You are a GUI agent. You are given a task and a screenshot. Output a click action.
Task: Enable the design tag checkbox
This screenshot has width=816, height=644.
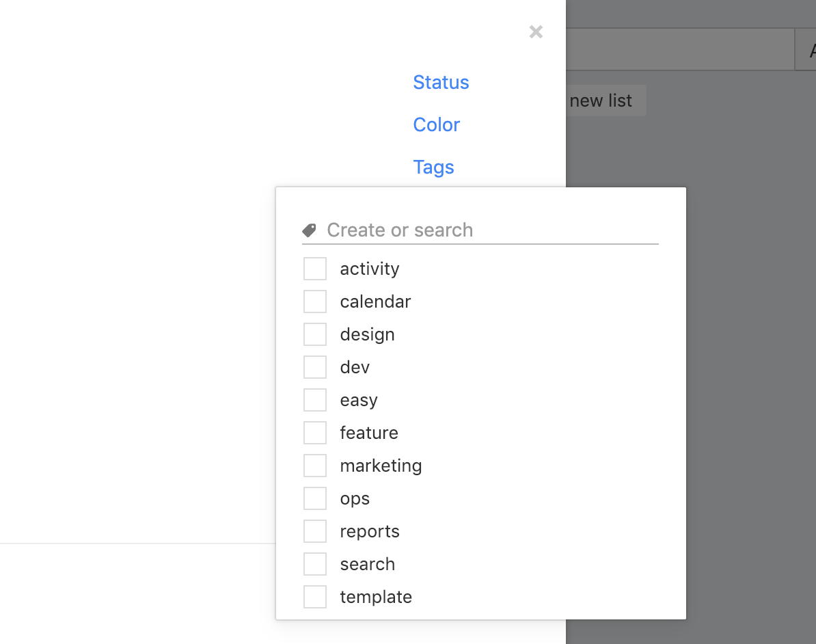pyautogui.click(x=315, y=334)
